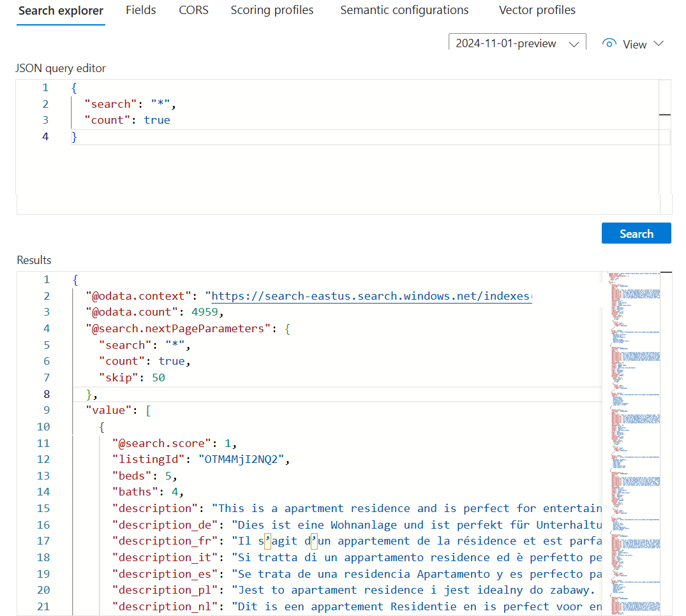The width and height of the screenshot is (686, 616).
Task: Click the "skip": 50 line in results
Action: 132,378
